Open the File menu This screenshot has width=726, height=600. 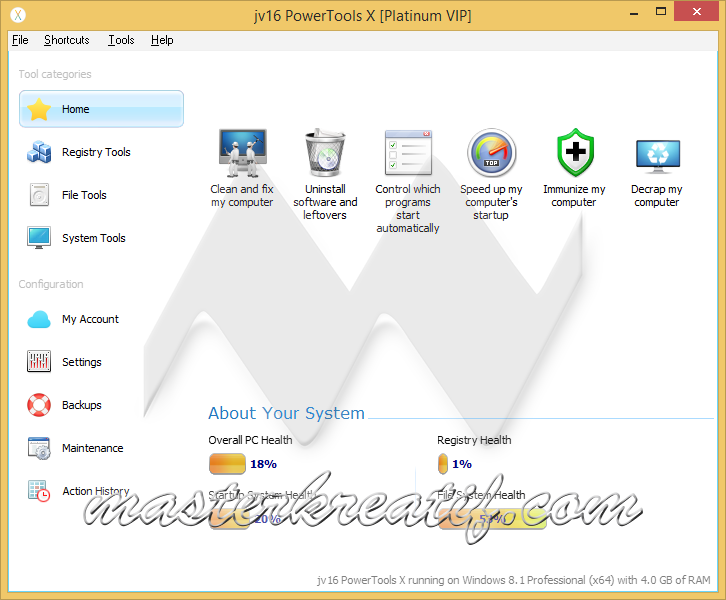20,40
